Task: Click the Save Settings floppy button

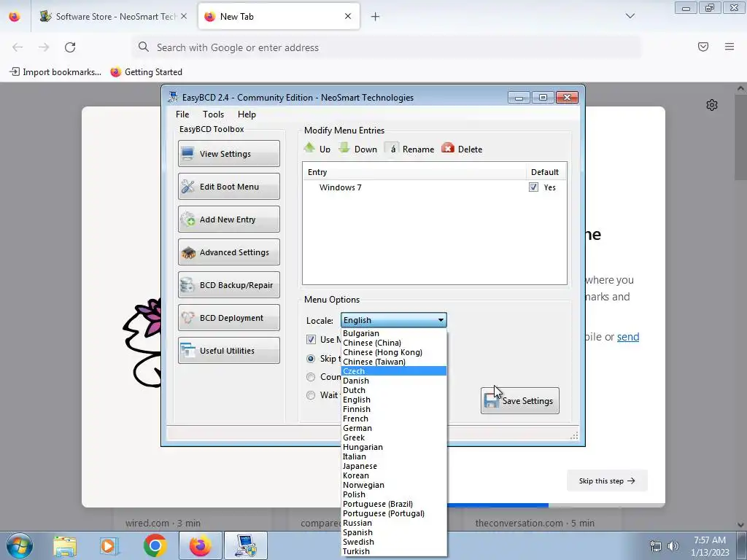Action: pyautogui.click(x=519, y=400)
